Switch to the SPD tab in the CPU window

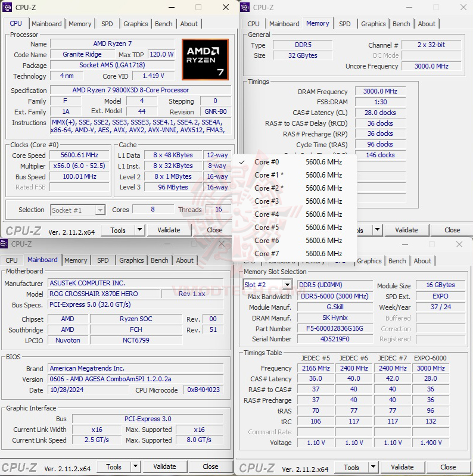point(107,24)
